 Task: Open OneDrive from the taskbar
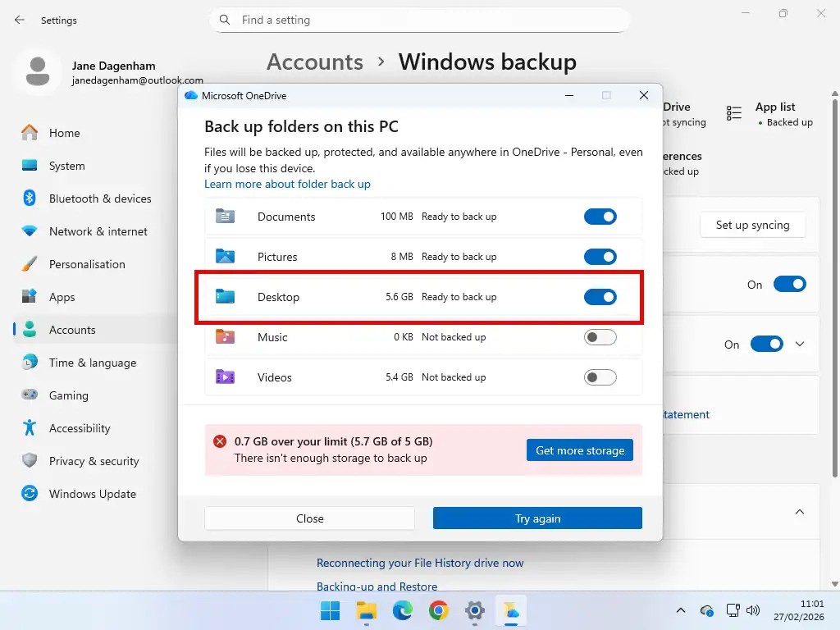pyautogui.click(x=511, y=610)
